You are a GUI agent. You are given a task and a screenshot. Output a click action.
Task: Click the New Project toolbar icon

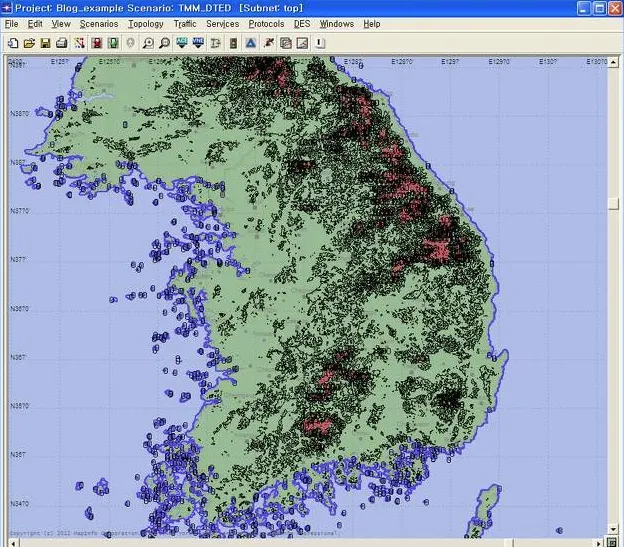click(x=12, y=43)
